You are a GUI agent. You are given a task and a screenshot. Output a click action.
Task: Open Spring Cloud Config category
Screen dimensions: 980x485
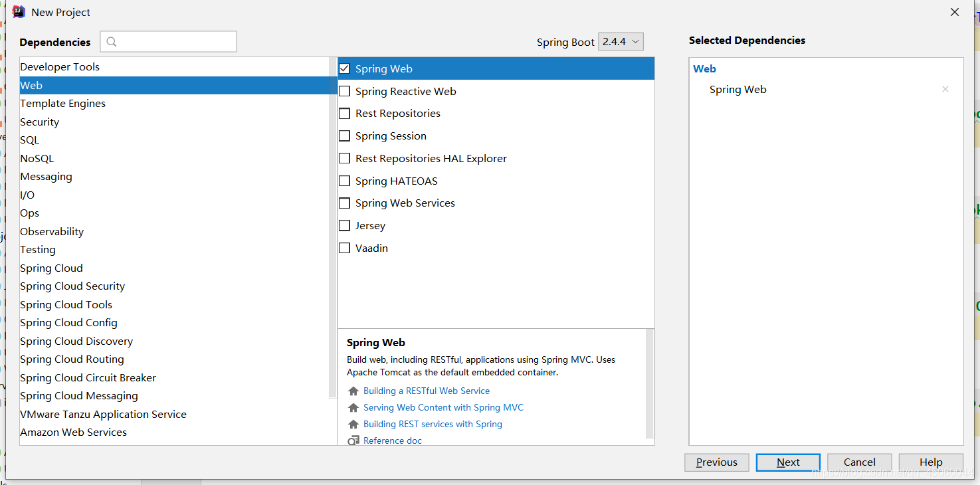[x=174, y=323]
